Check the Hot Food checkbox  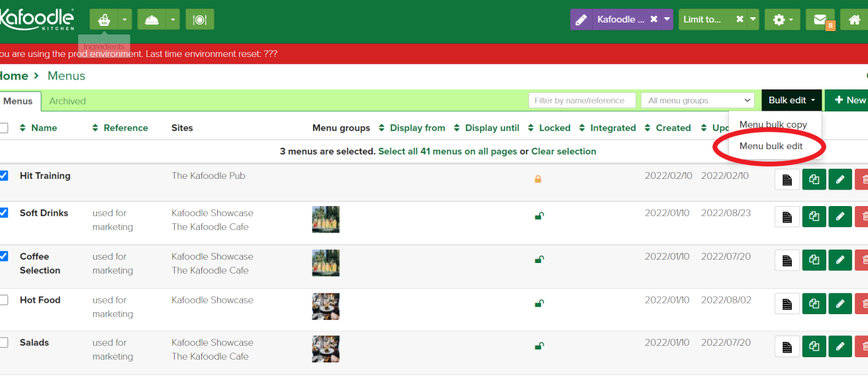3,299
